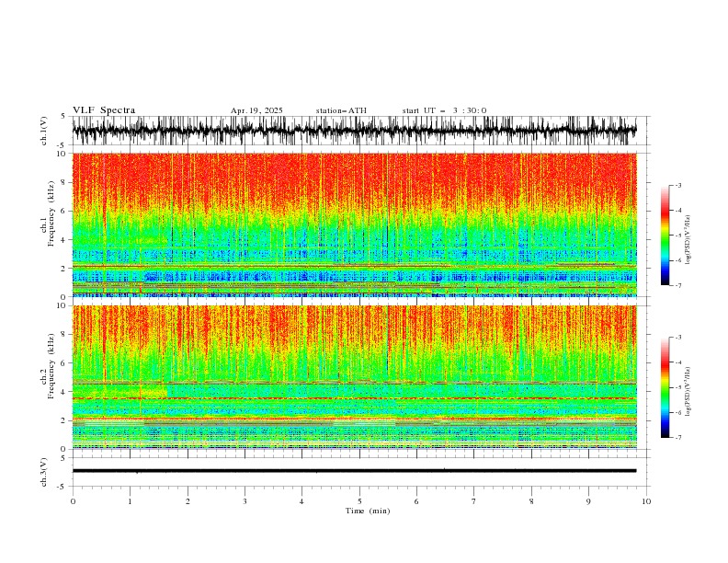Click time axis tick label "7"
This screenshot has height=563, width=728.
[x=474, y=501]
